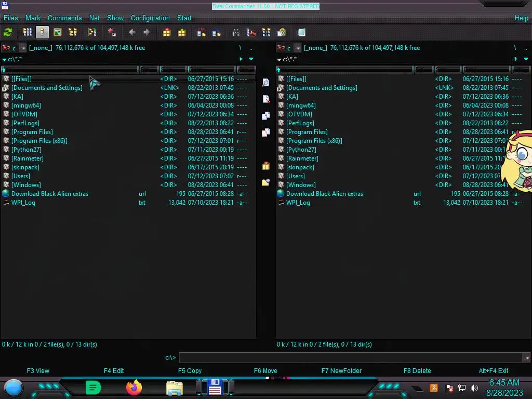Open the Files menu

pos(10,18)
